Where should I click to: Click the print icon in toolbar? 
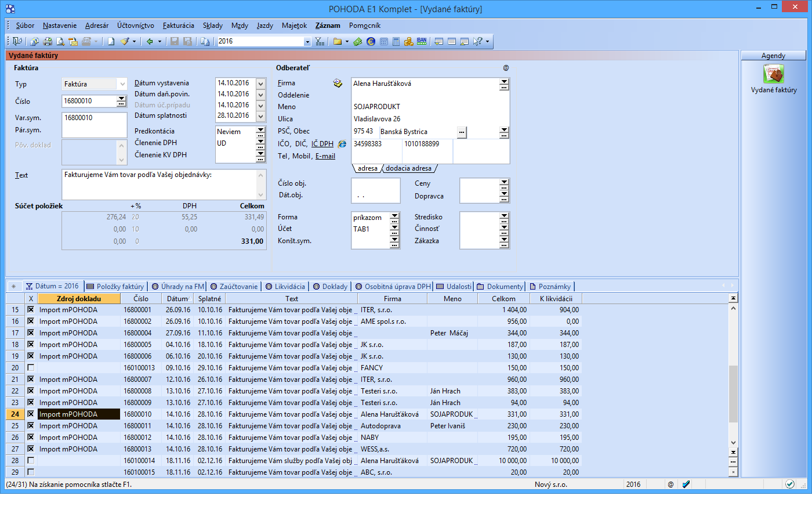pyautogui.click(x=48, y=41)
